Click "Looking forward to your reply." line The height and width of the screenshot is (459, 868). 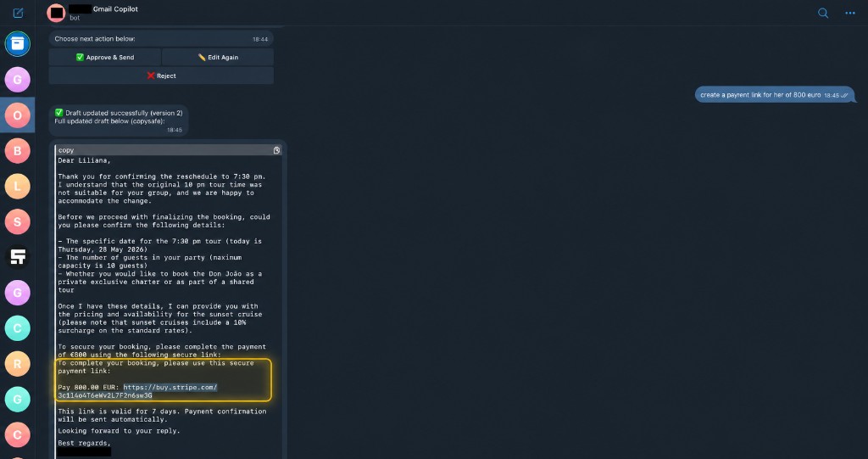pos(119,431)
